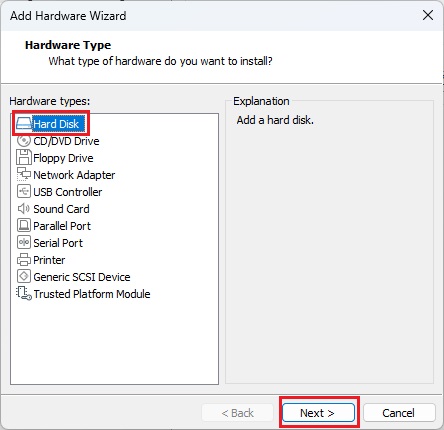Screen dimensions: 444x430
Task: Cancel the Add Hardware Wizard
Action: [x=399, y=413]
